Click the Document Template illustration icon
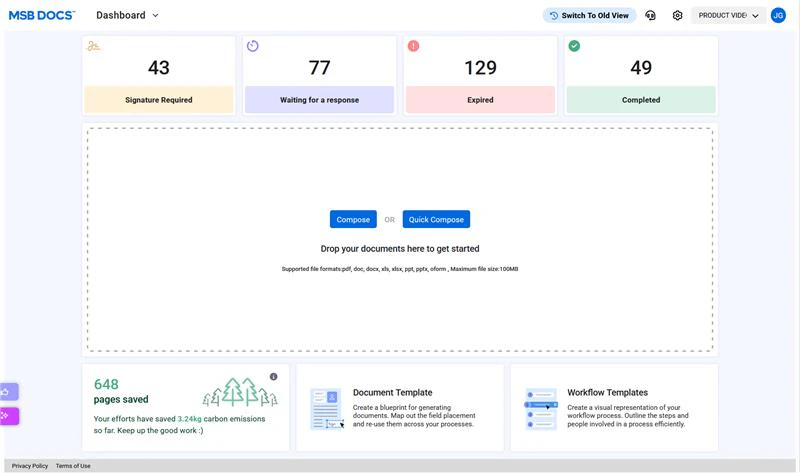 point(327,408)
